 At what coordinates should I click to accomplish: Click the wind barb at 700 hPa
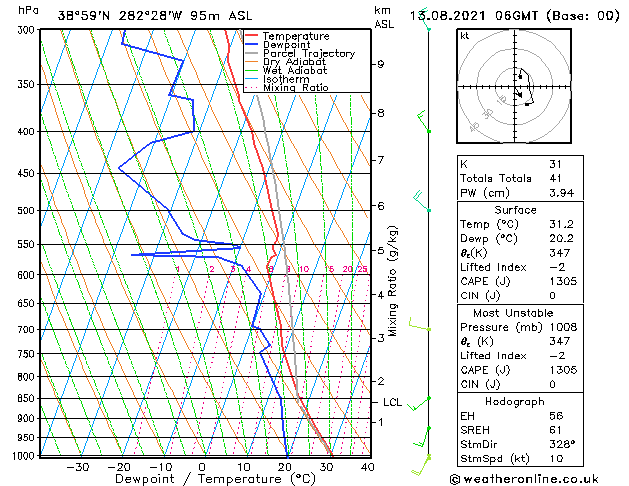(x=420, y=325)
